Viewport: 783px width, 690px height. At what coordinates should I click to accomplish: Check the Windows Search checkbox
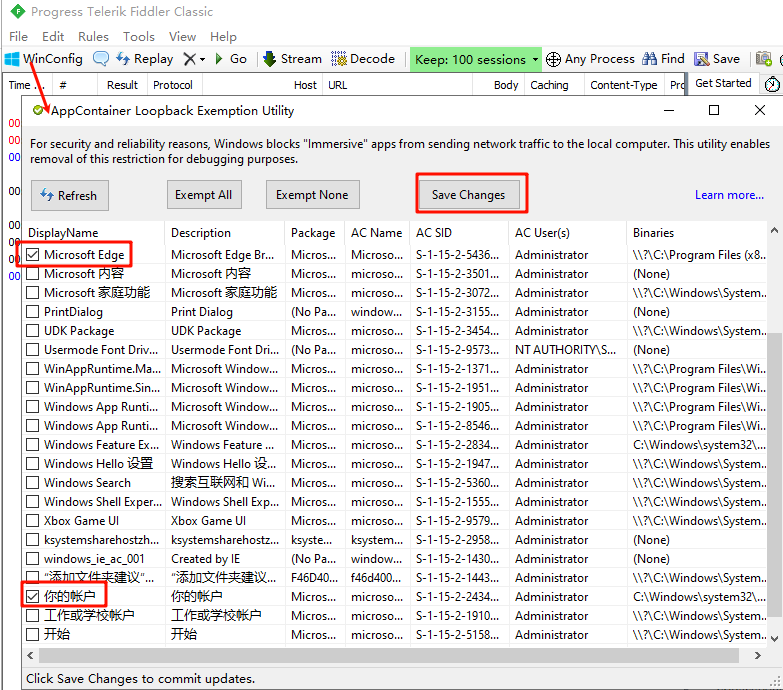pos(32,483)
